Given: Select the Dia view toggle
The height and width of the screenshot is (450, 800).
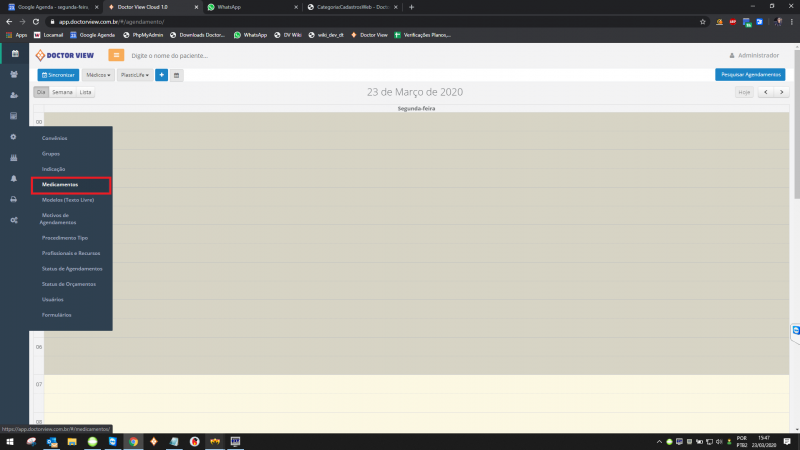Looking at the screenshot, I should [x=41, y=92].
